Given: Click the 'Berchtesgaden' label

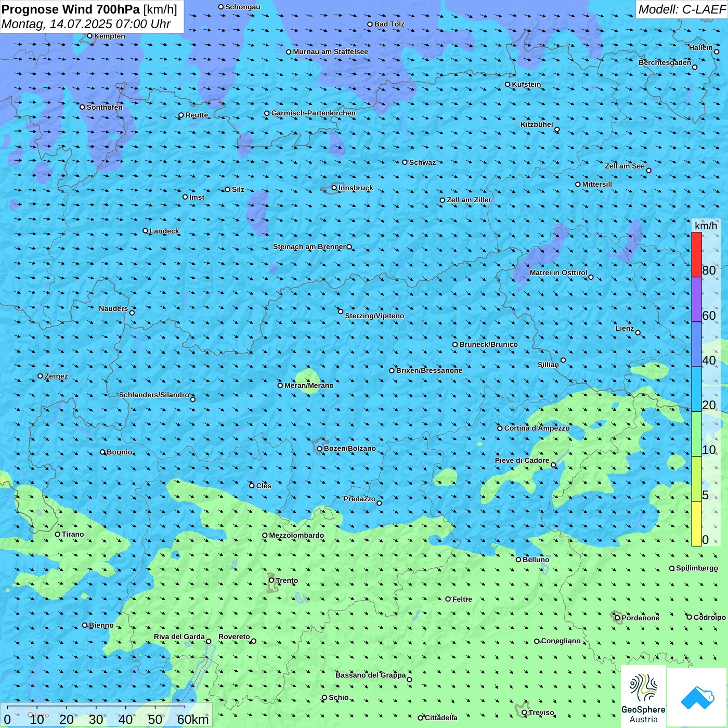Looking at the screenshot, I should [x=665, y=62].
